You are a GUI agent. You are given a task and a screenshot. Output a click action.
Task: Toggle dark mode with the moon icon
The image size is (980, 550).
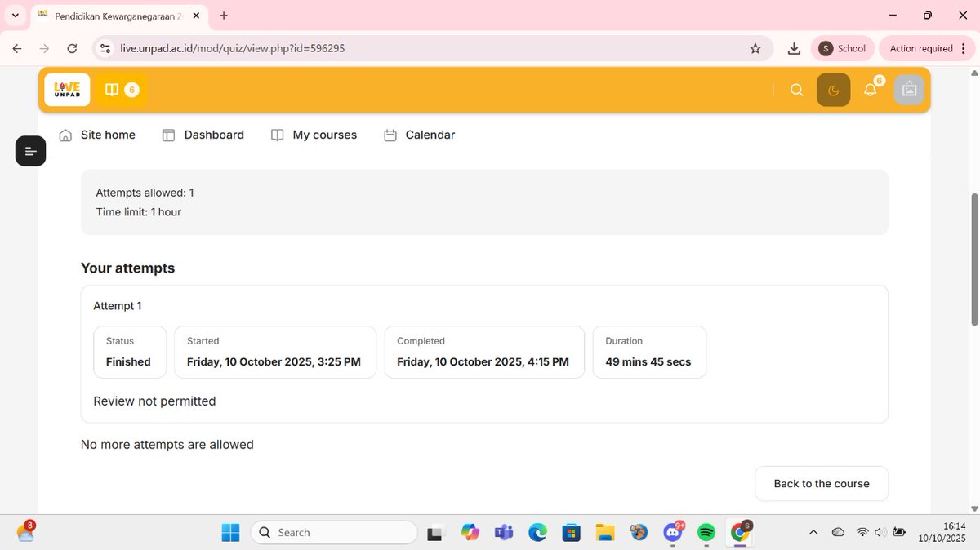[x=833, y=90]
